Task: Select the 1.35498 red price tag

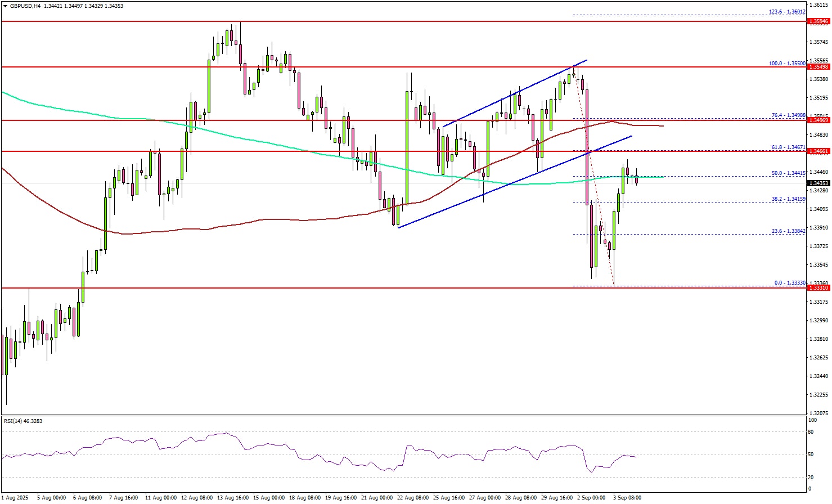Action: click(x=818, y=67)
